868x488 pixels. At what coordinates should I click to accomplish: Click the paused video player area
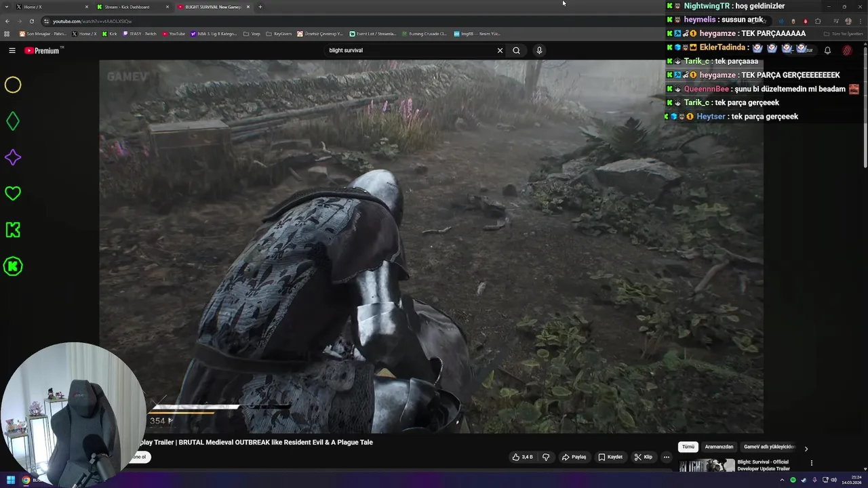click(431, 247)
